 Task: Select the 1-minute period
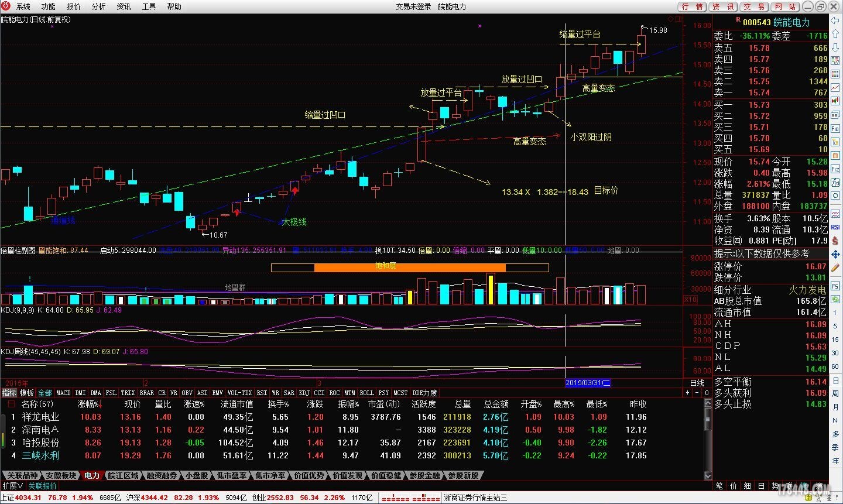click(835, 313)
